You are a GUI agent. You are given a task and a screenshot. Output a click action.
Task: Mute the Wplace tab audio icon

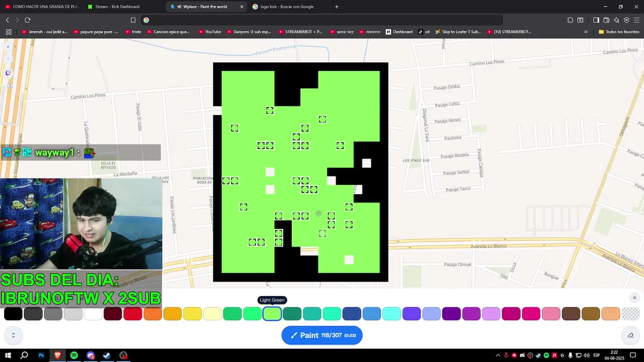[x=179, y=7]
